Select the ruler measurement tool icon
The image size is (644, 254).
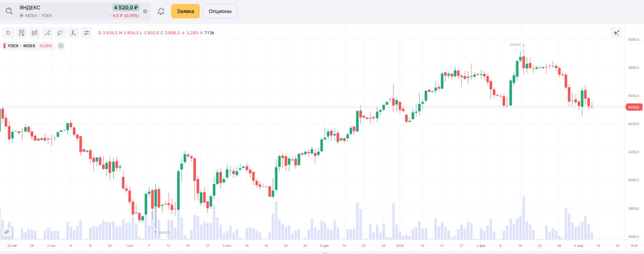[x=61, y=33]
